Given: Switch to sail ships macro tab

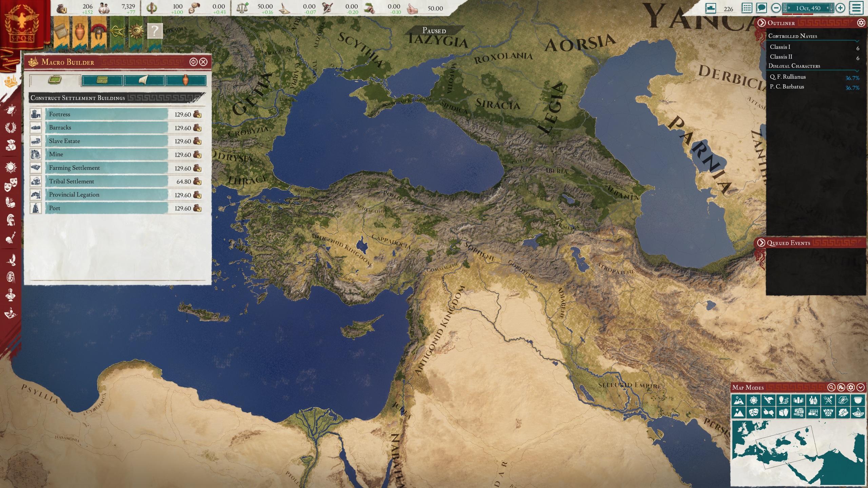Looking at the screenshot, I should pos(144,80).
